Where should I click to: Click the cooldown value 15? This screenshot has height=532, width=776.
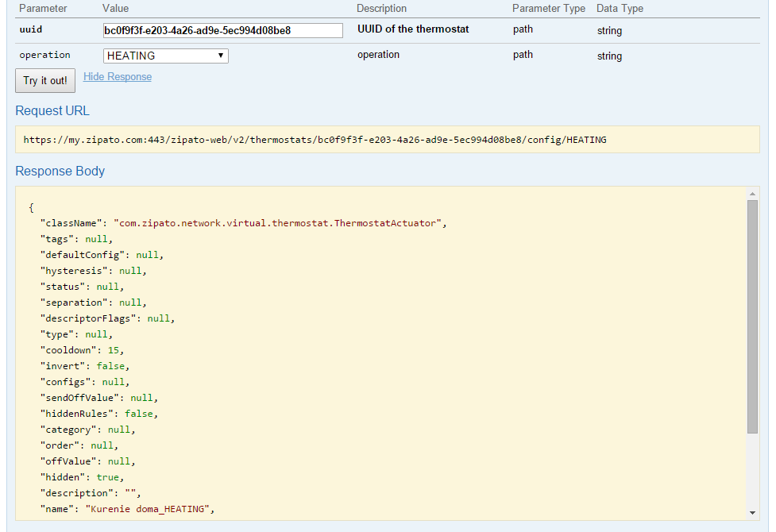click(x=116, y=350)
